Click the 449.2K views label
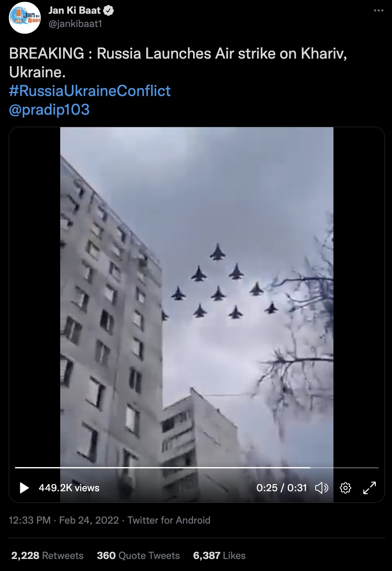This screenshot has height=571, width=392. [x=69, y=488]
